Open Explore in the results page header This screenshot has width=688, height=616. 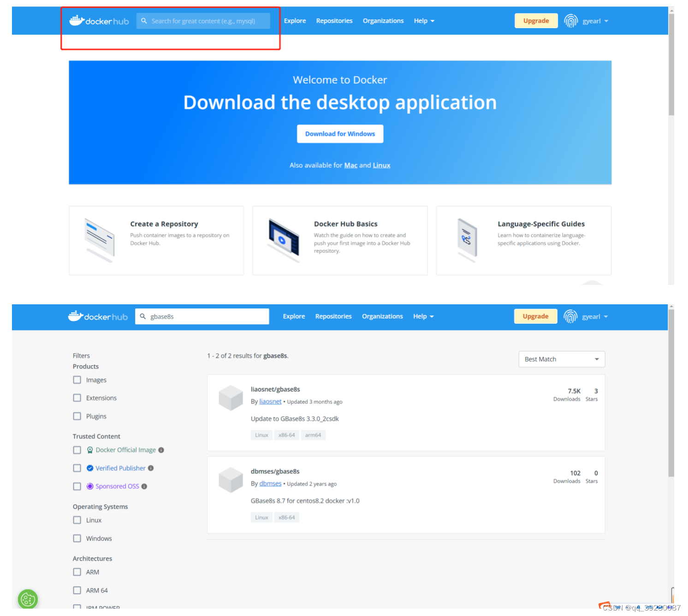[x=294, y=316]
